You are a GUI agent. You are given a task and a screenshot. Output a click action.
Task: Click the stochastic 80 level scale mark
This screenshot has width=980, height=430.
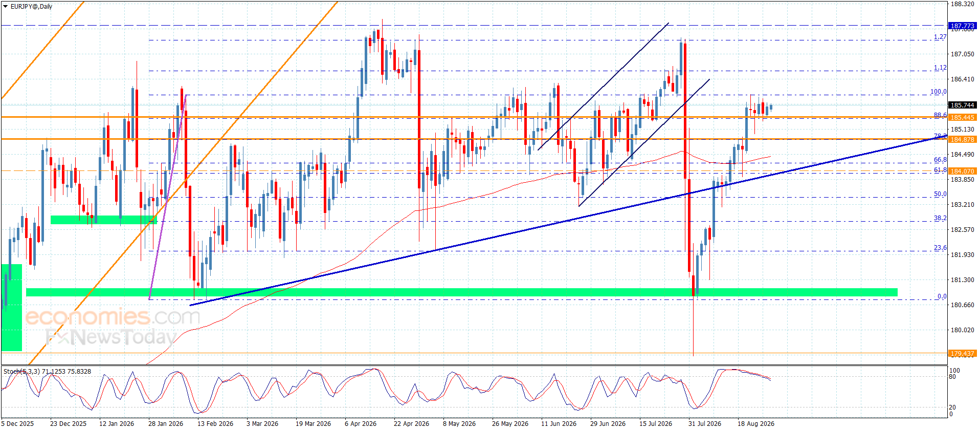tap(952, 377)
